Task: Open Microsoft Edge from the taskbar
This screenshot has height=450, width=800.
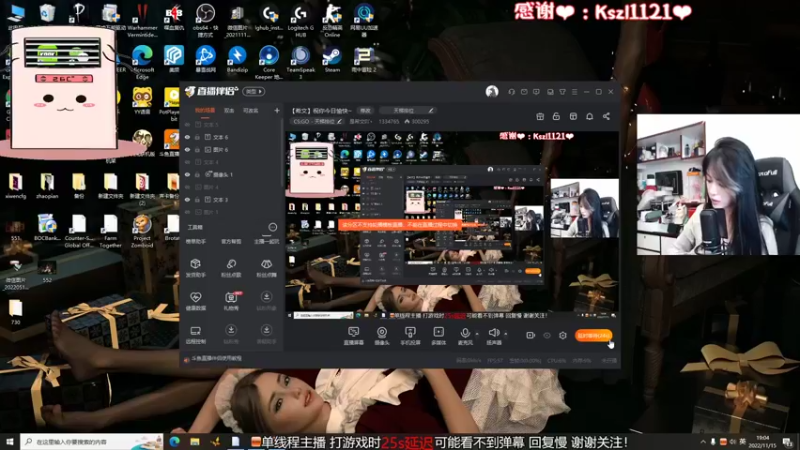Action: (174, 442)
